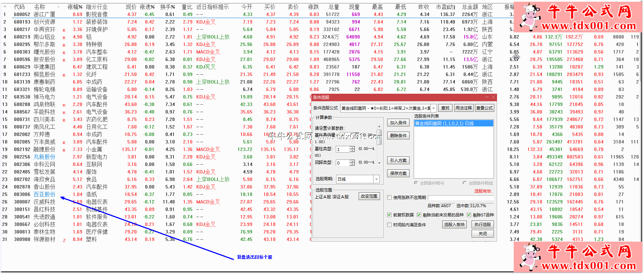The width and height of the screenshot is (644, 274).
Task: Click the R marker next to 南山铝业
Action: point(64,37)
